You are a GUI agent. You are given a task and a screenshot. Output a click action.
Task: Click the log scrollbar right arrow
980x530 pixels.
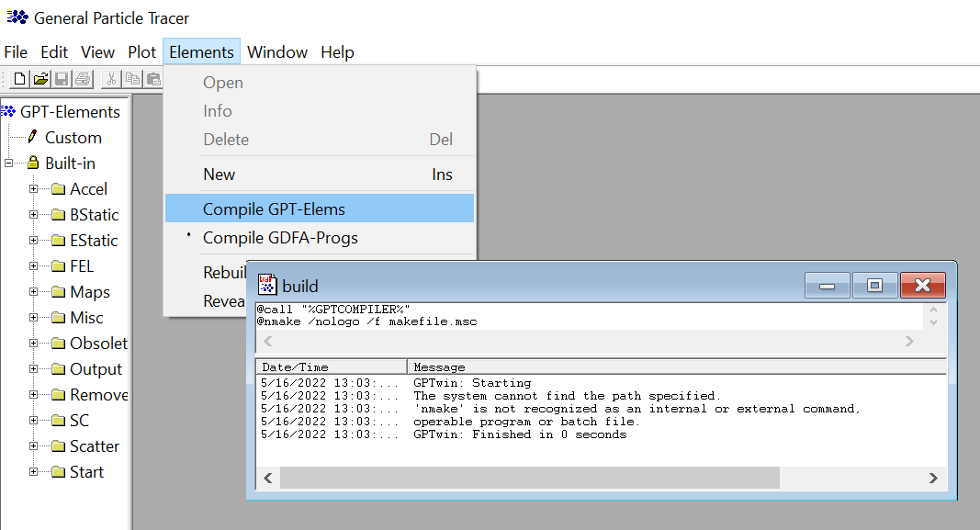[x=933, y=479]
